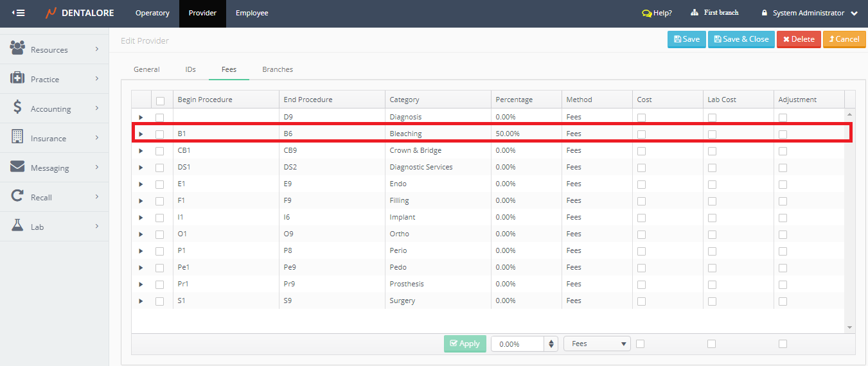Open Messaging via the envelope icon
Screen dimensions: 868x366
[17, 167]
